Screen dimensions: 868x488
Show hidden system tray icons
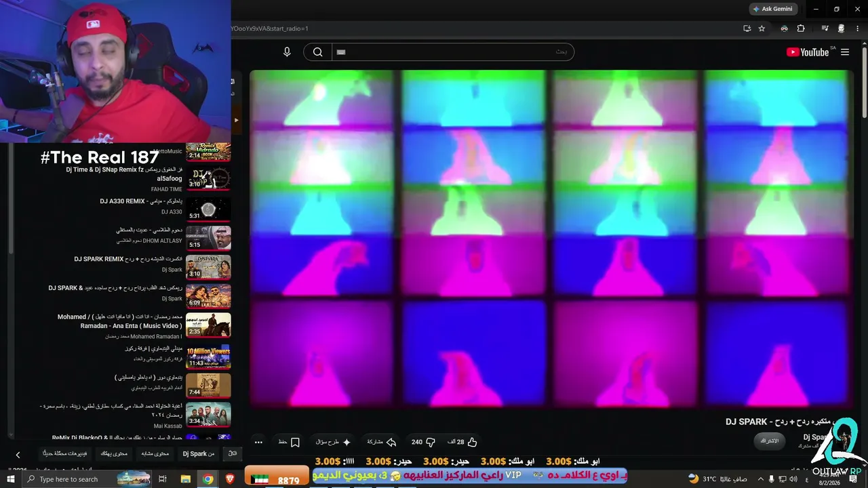[x=759, y=479]
